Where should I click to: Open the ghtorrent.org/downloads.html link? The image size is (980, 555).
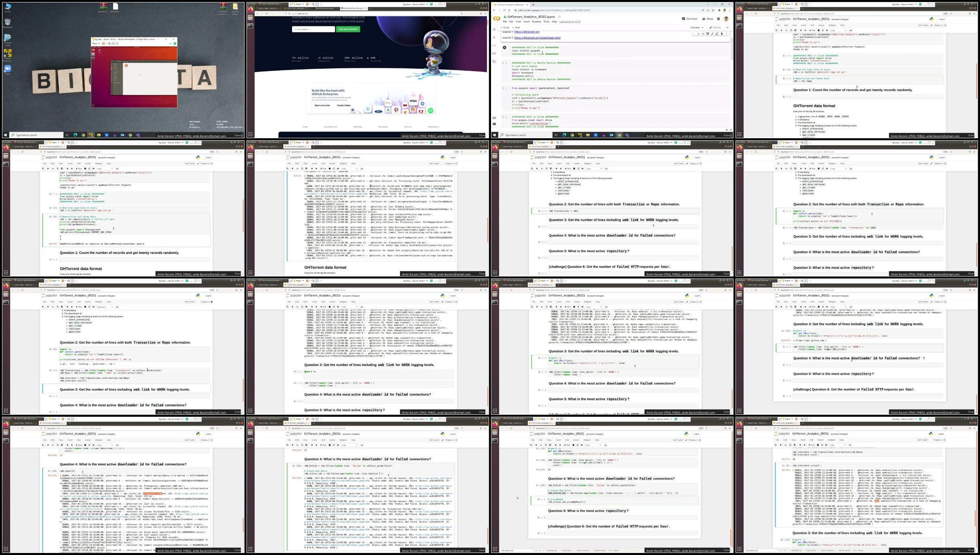click(537, 38)
